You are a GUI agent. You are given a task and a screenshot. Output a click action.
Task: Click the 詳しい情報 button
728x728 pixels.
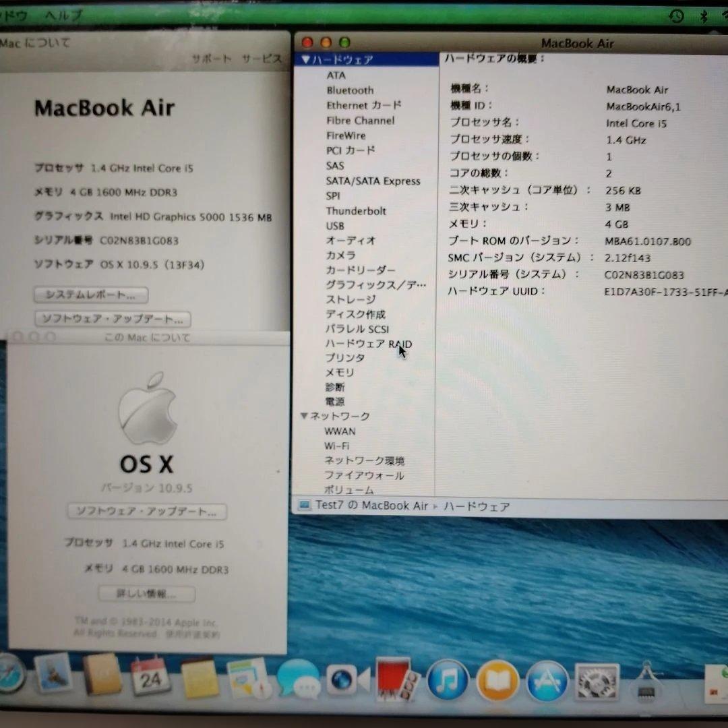click(x=146, y=594)
